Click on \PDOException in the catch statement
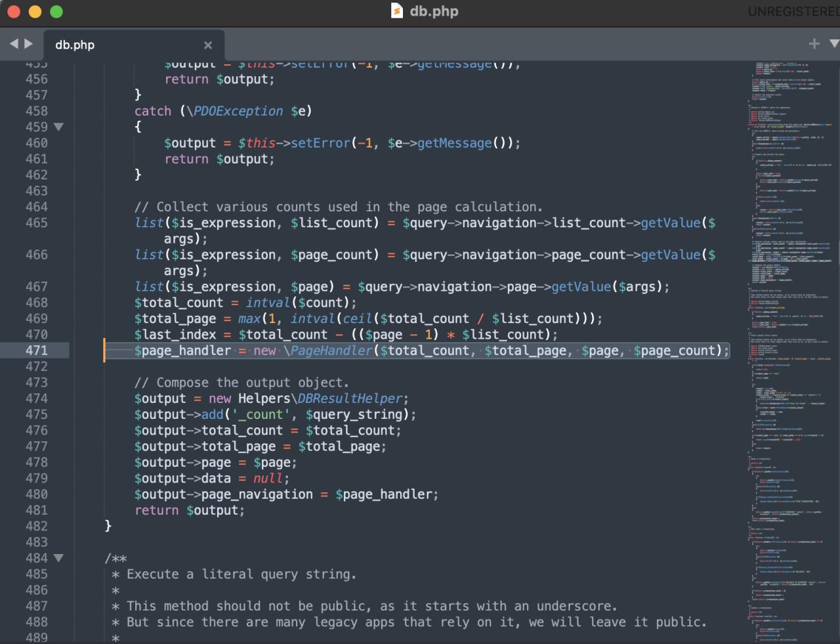 point(234,111)
